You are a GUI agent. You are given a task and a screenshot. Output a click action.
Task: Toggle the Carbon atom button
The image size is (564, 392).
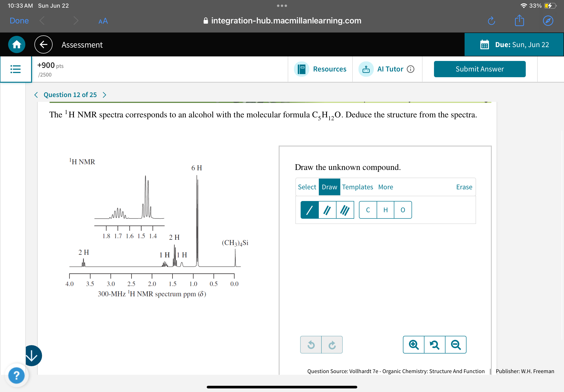pyautogui.click(x=368, y=210)
